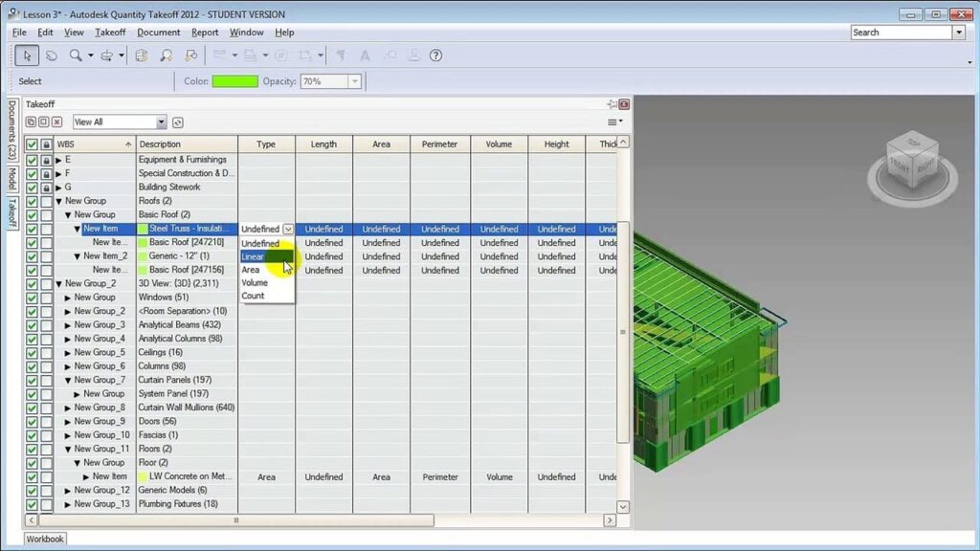Open the View All filter dropdown
The width and height of the screenshot is (980, 551).
tap(161, 122)
